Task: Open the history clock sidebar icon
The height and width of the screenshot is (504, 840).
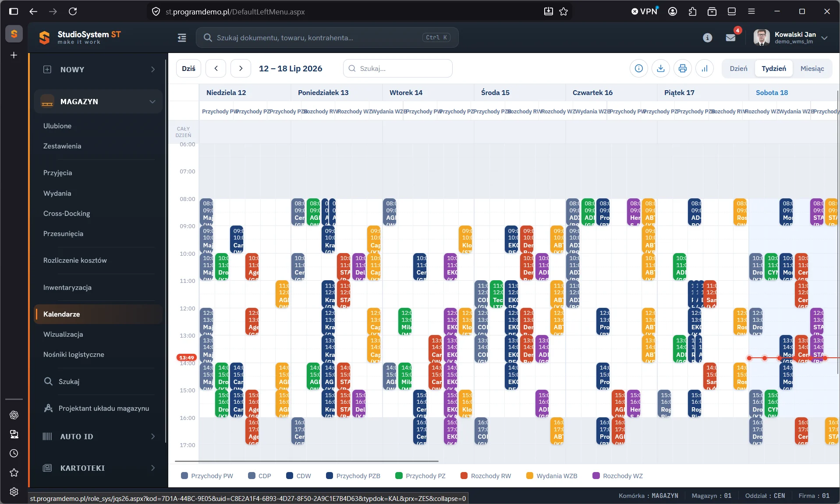Action: pyautogui.click(x=14, y=453)
